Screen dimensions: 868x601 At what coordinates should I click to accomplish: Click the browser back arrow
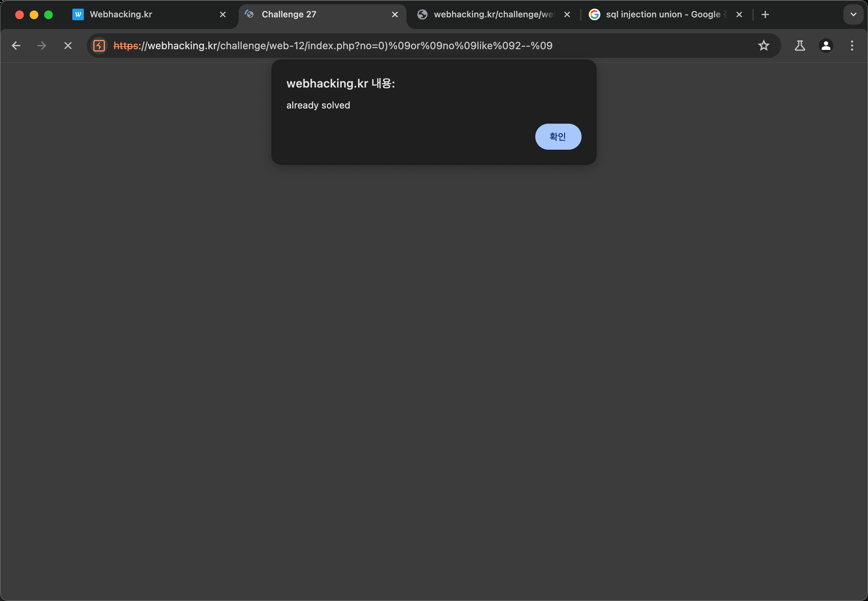[x=16, y=46]
